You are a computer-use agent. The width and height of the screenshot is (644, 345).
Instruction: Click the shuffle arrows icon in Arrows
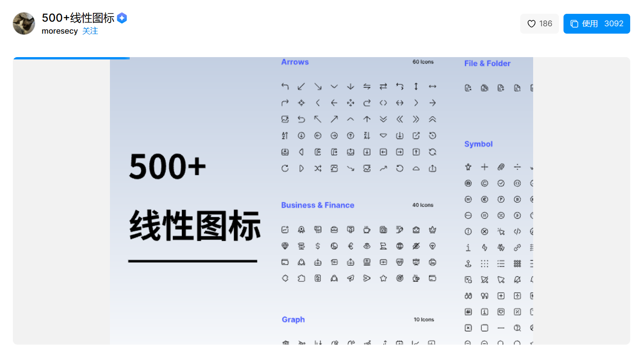[318, 169]
